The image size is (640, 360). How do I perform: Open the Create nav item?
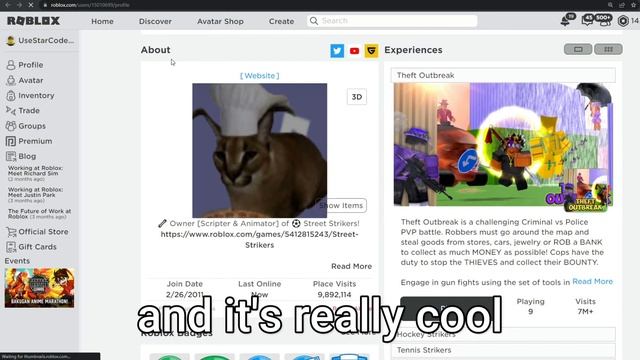(281, 21)
